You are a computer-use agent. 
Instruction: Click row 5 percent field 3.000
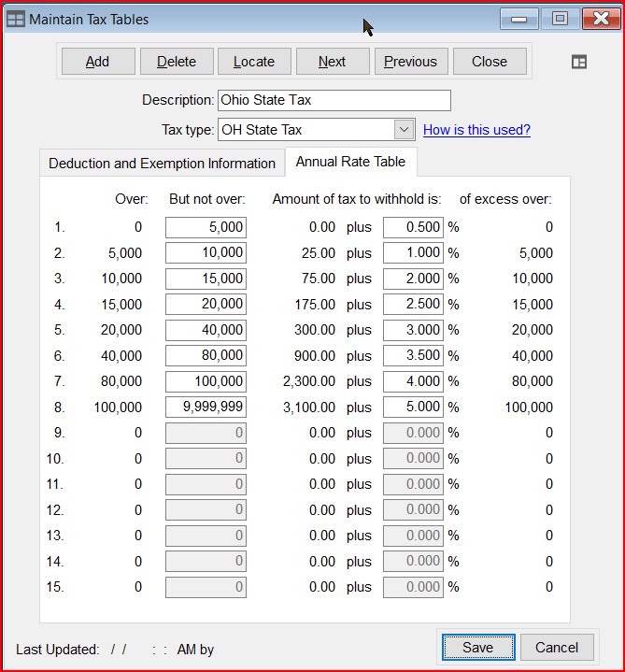413,330
